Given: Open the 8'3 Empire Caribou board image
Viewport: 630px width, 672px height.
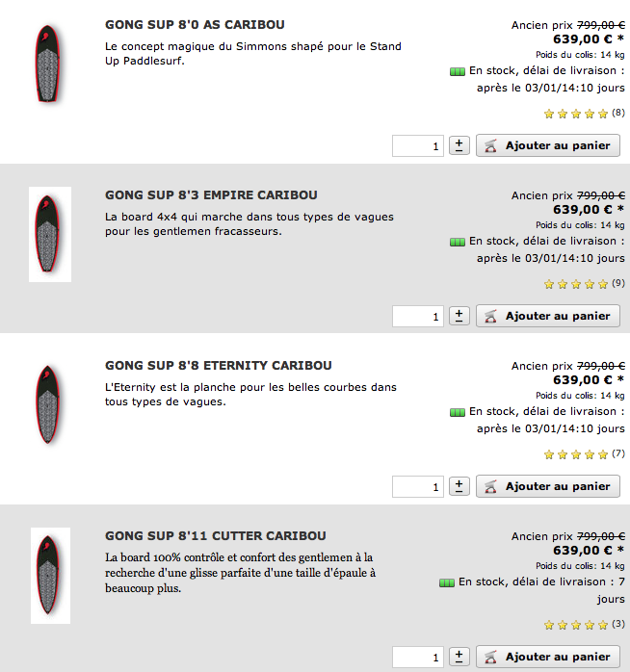Looking at the screenshot, I should click(50, 234).
